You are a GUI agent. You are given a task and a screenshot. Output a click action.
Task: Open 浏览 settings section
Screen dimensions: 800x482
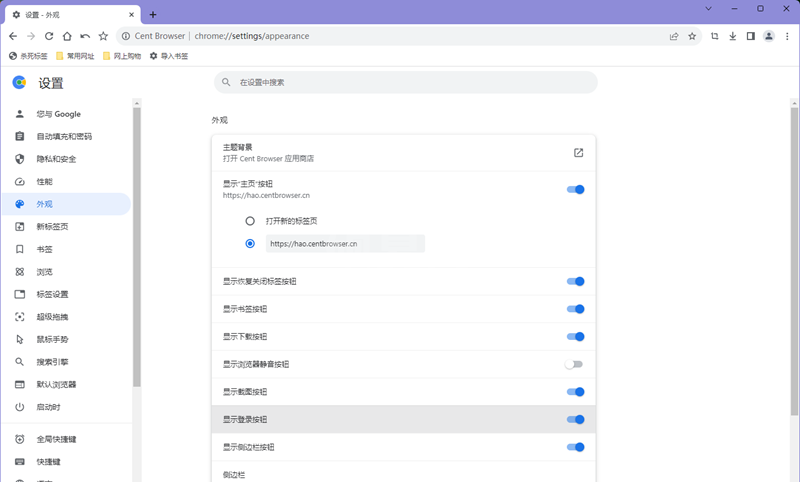[x=66, y=272]
